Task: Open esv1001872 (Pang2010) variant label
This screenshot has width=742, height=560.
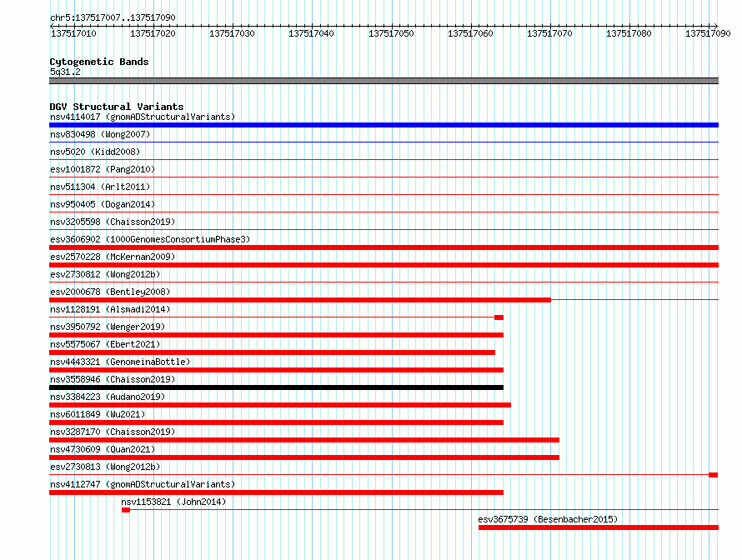Action: tap(103, 169)
